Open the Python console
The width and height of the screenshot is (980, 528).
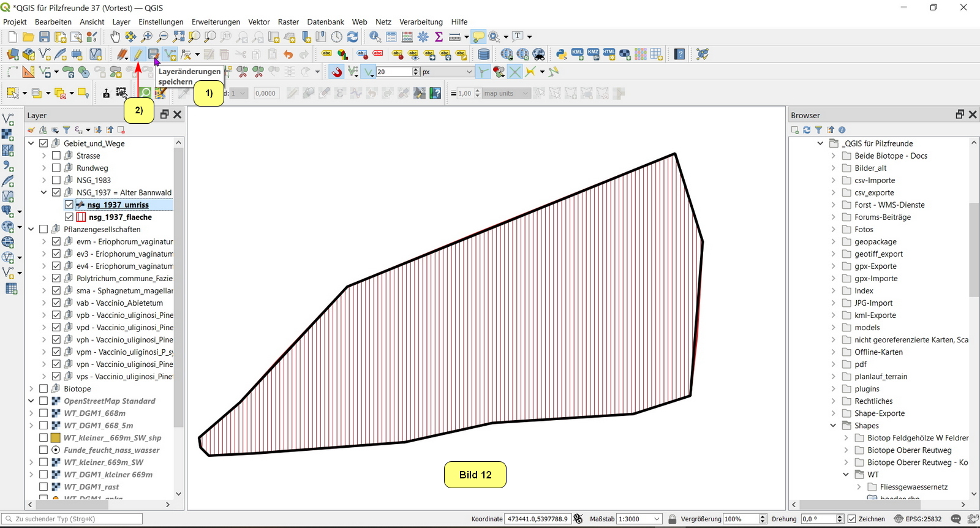pos(561,55)
